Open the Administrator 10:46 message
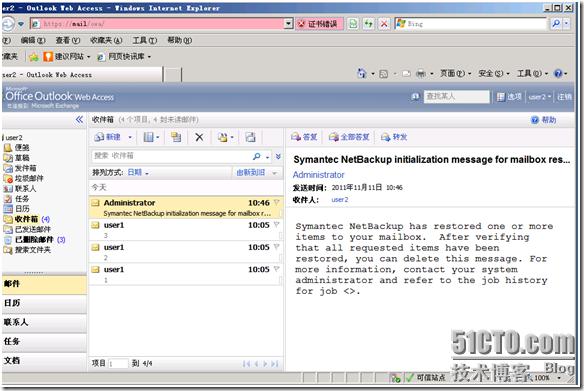584x391 pixels. click(186, 207)
